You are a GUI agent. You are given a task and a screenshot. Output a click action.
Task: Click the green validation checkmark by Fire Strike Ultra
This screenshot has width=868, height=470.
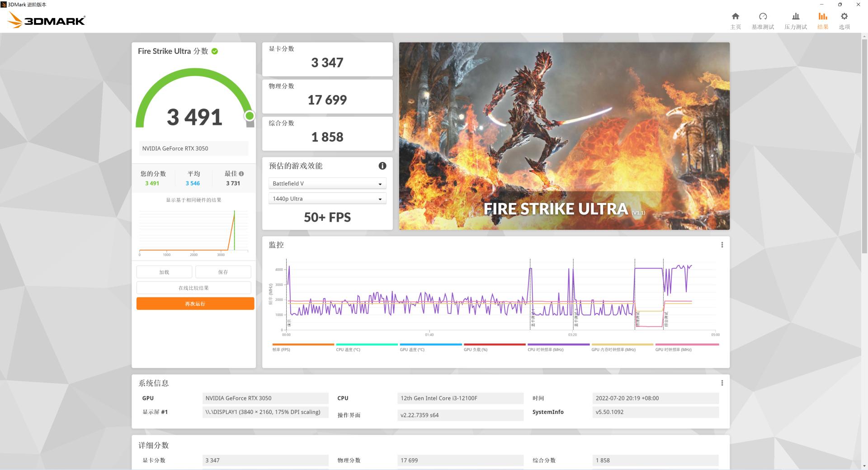[215, 52]
